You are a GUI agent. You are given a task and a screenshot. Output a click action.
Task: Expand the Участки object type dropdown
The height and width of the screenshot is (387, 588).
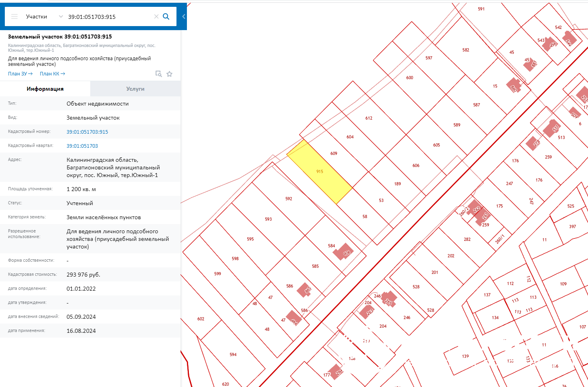coord(61,16)
